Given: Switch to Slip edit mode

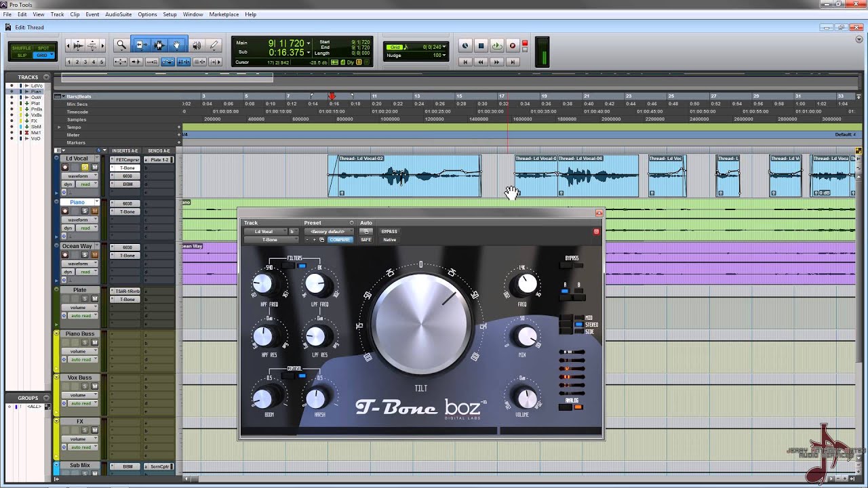Looking at the screenshot, I should [22, 55].
